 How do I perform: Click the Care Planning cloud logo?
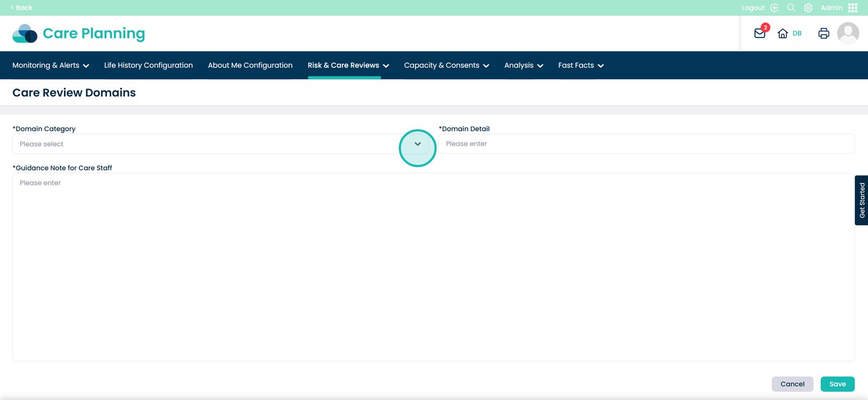[25, 34]
